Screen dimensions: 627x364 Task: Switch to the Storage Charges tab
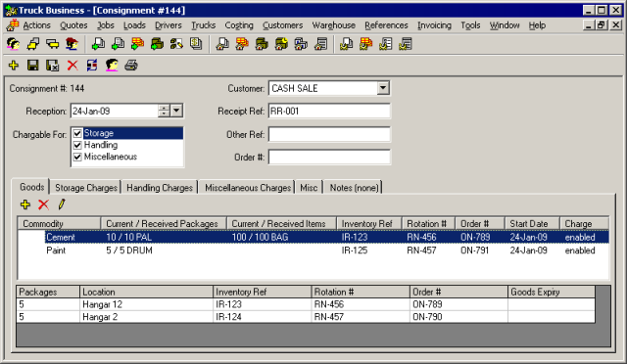86,188
